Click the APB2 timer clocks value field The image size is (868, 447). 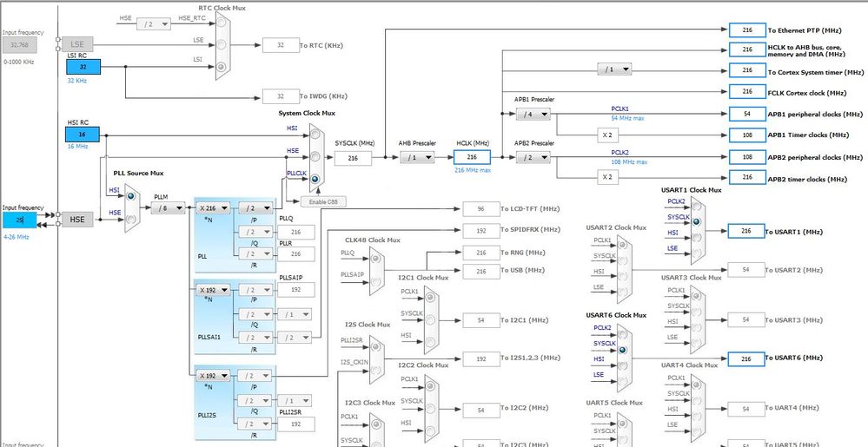[x=747, y=177]
